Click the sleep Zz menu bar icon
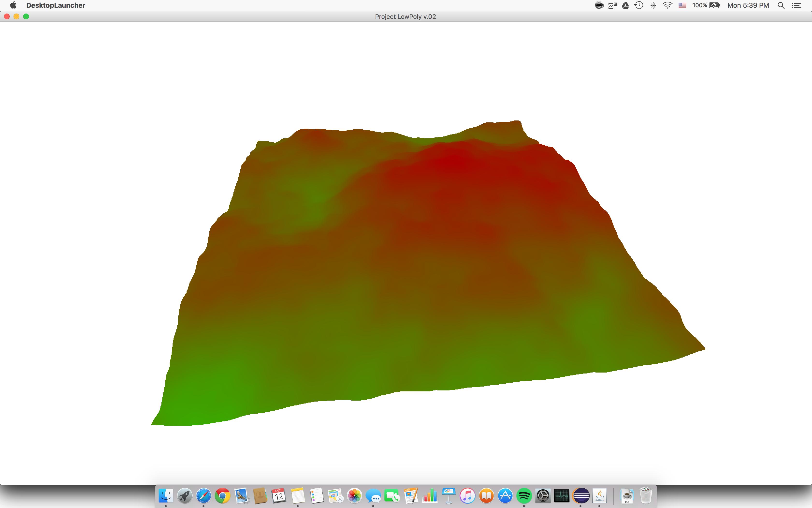 point(613,5)
